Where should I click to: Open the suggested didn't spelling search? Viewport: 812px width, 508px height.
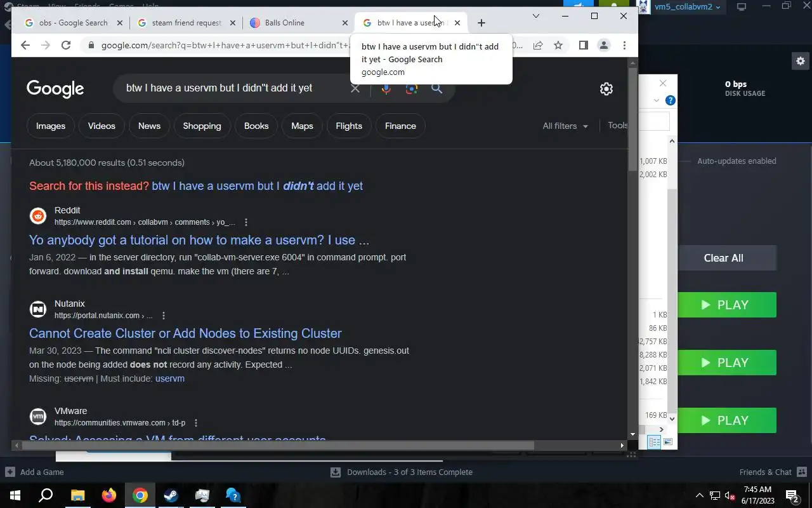tap(258, 186)
